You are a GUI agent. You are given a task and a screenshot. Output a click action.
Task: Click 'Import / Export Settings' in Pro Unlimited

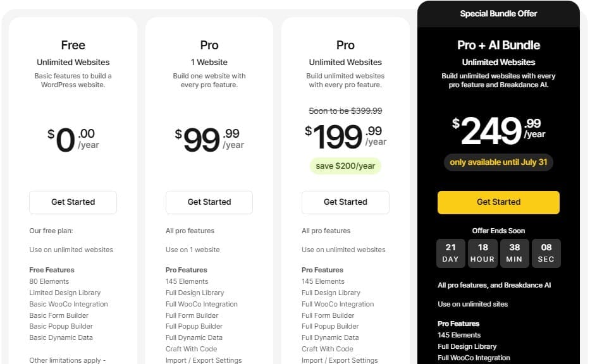pyautogui.click(x=340, y=360)
